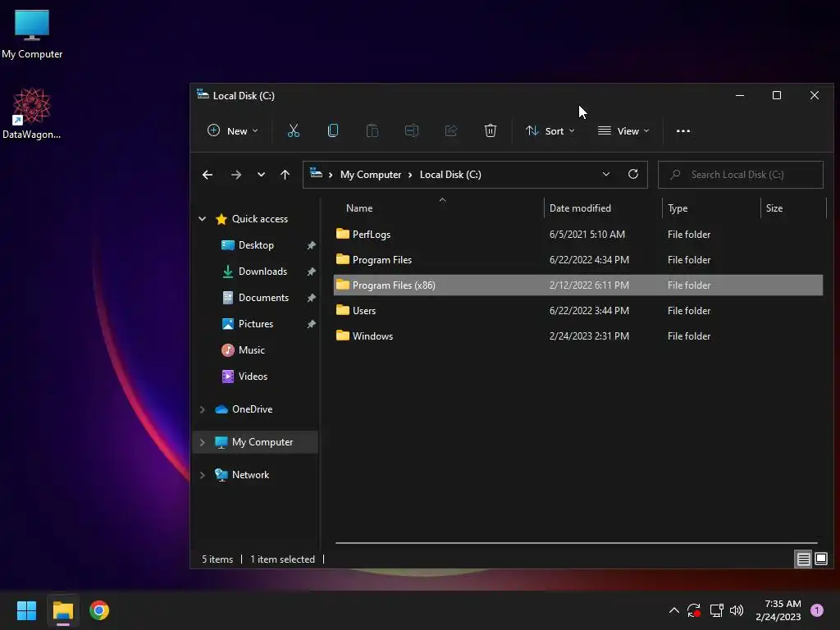Open the taskbar clock and date
This screenshot has width=840, height=630.
click(778, 610)
